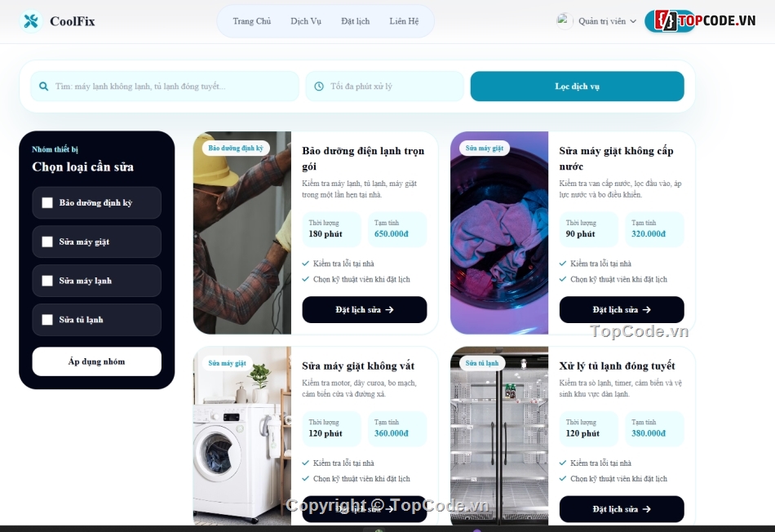This screenshot has width=775, height=532.
Task: Click the Tối đa phút xử lý field
Action: [385, 86]
